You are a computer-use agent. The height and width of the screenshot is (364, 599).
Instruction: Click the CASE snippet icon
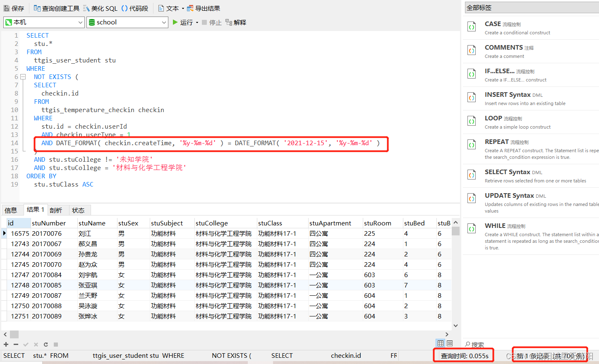(x=472, y=27)
